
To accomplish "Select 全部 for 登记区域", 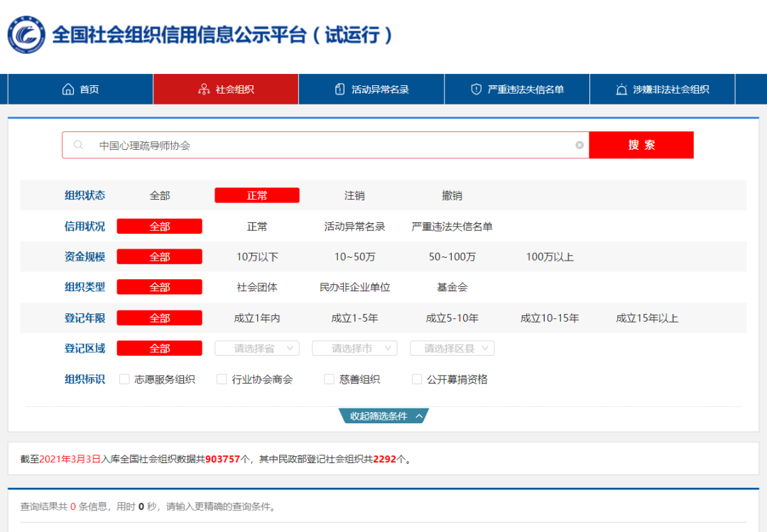I will [x=160, y=348].
